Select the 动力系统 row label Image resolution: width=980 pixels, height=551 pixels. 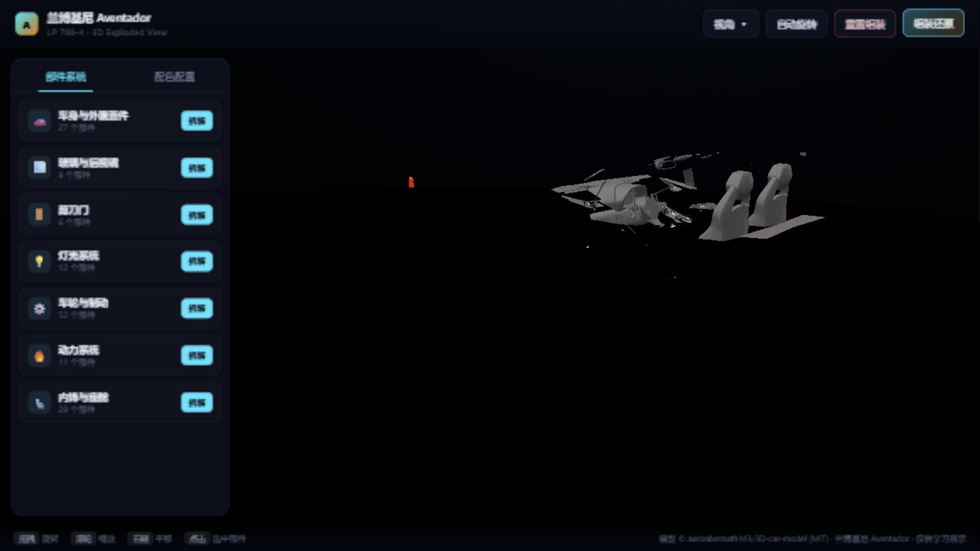pyautogui.click(x=78, y=350)
